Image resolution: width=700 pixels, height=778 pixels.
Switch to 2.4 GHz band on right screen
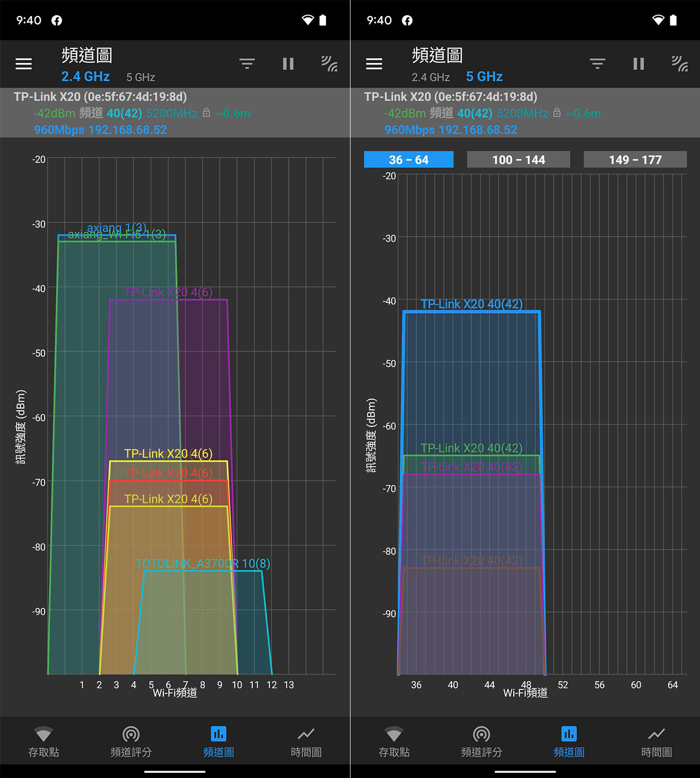point(431,77)
